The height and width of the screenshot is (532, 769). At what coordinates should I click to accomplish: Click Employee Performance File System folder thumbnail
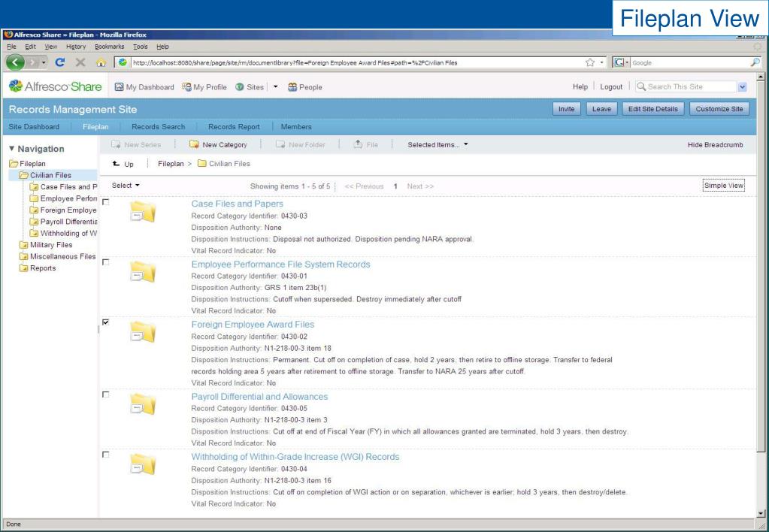(x=143, y=272)
